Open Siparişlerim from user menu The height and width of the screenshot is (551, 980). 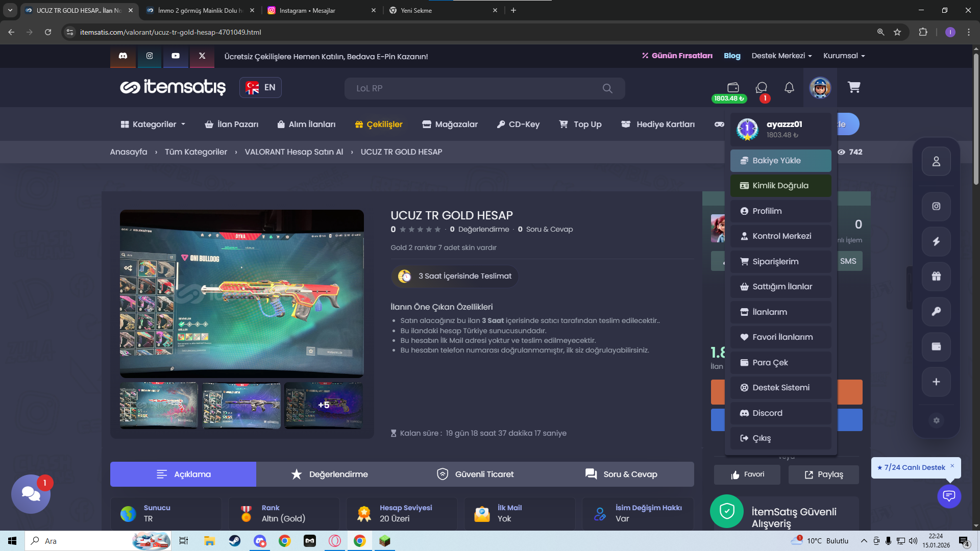pos(780,262)
